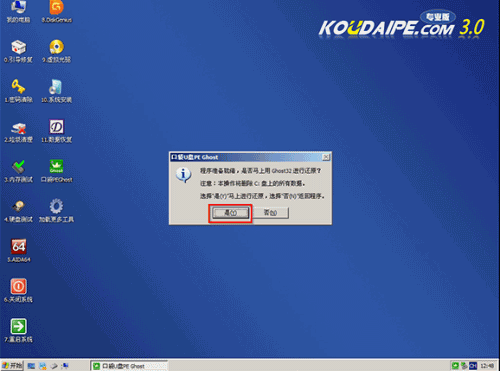500x371 pixels.
Task: Select the 1.密码清除 key icon
Action: point(18,91)
